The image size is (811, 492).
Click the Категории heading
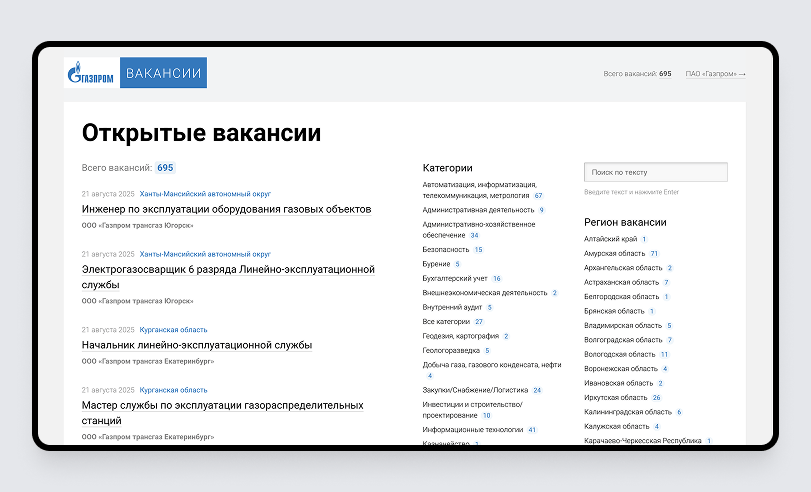click(x=447, y=168)
